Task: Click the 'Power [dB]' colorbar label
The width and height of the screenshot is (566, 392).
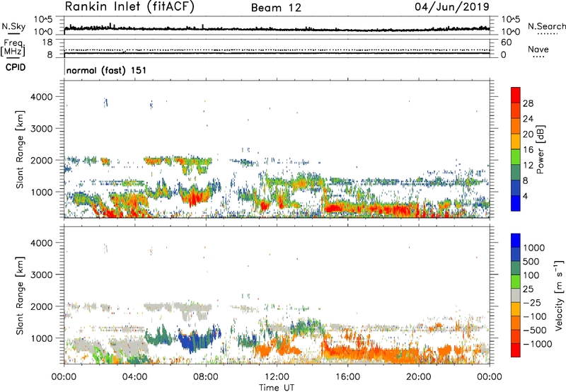Action: pos(540,149)
